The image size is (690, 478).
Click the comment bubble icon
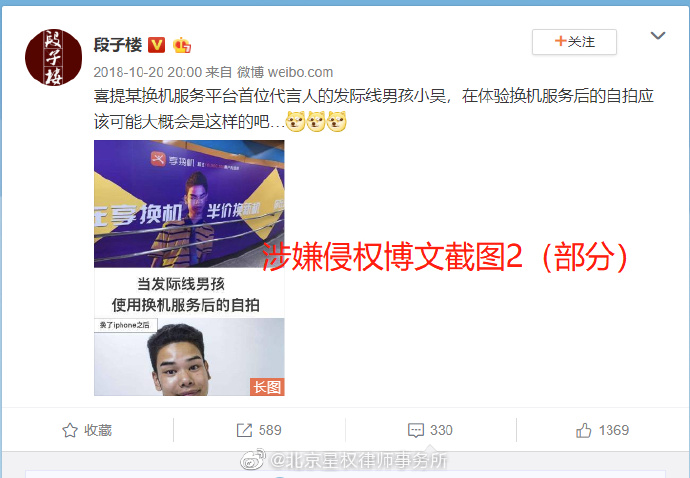pyautogui.click(x=416, y=430)
